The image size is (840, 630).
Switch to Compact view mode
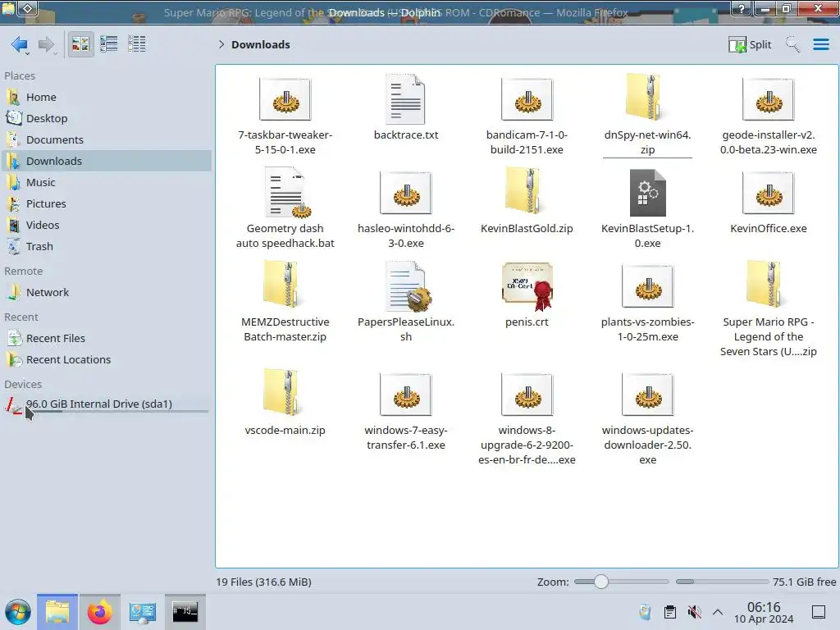[x=109, y=44]
